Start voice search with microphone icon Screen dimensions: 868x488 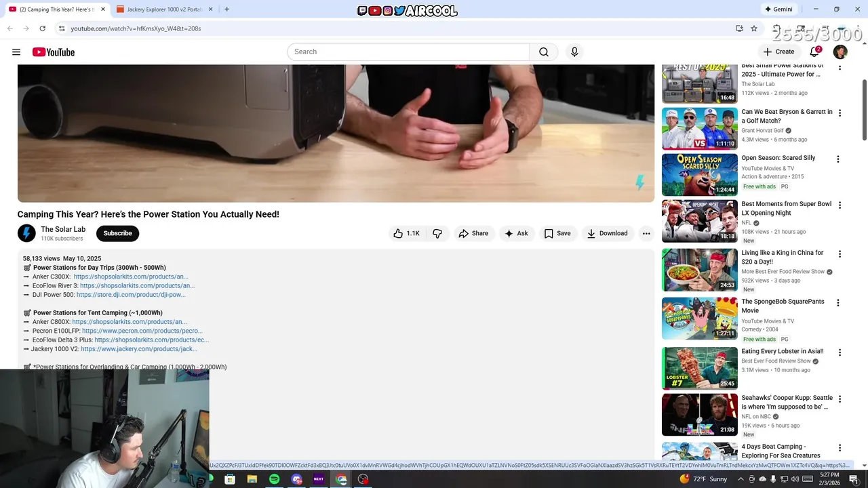(574, 52)
